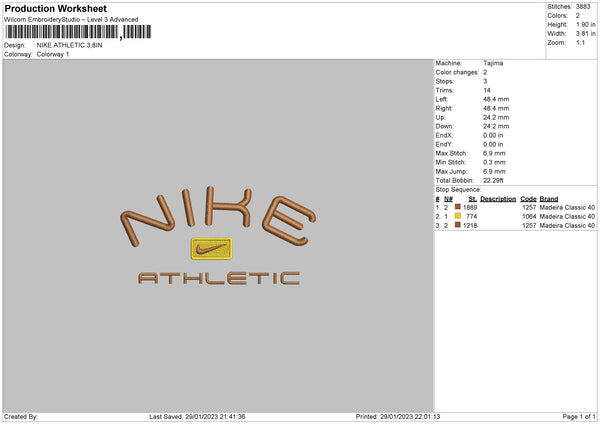Image resolution: width=600 pixels, height=424 pixels.
Task: Click Madeira Classic 40 in stop row 3
Action: tap(567, 226)
